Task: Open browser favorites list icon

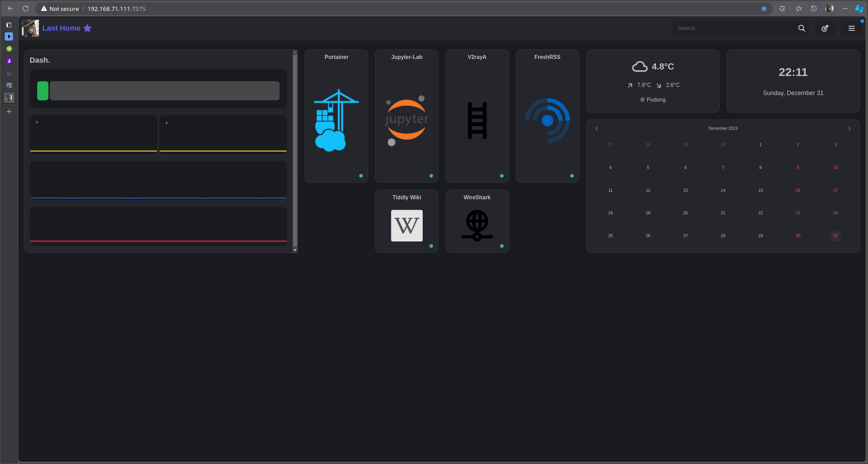Action: tap(798, 9)
